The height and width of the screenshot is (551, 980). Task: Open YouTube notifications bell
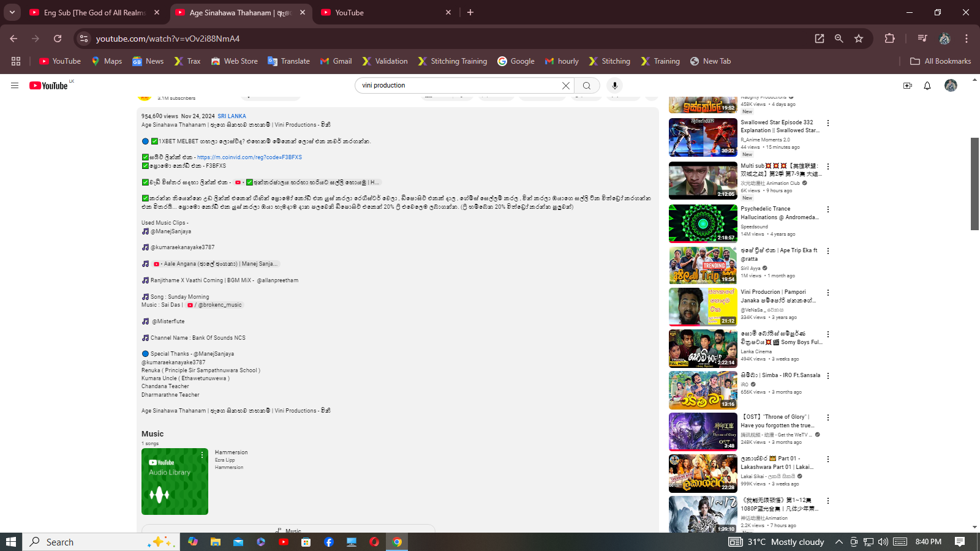[927, 86]
